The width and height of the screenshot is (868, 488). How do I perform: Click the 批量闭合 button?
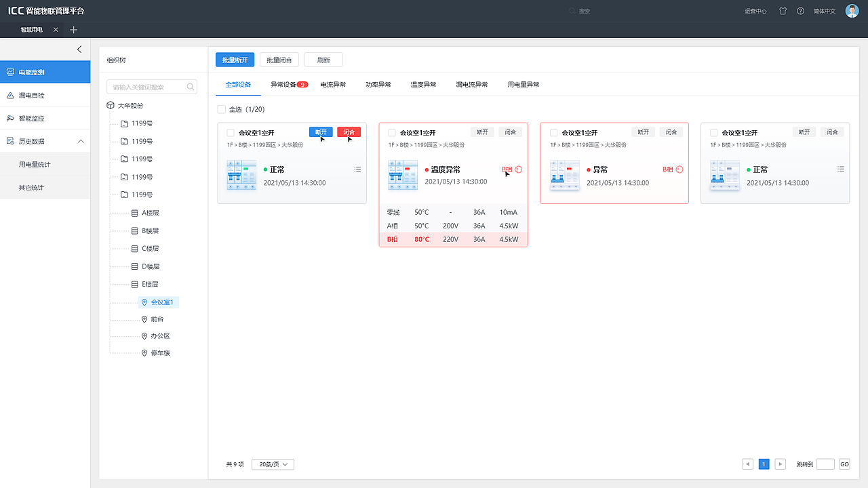(279, 60)
